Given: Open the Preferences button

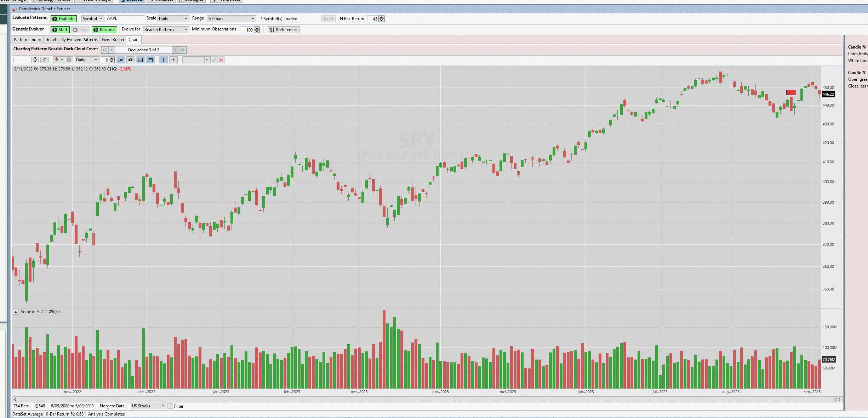Looking at the screenshot, I should 283,30.
